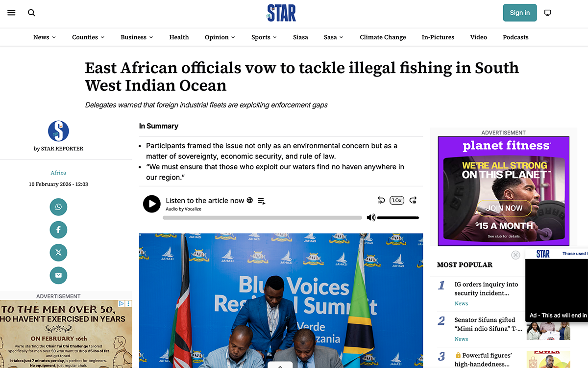The image size is (588, 368).
Task: Open the Climate Change section
Action: pos(383,37)
